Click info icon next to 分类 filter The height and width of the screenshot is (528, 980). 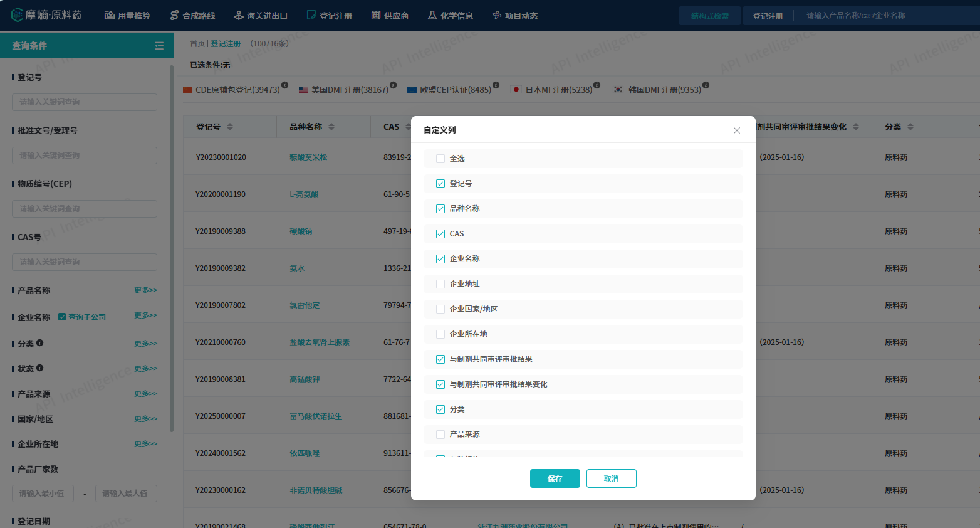pos(40,343)
